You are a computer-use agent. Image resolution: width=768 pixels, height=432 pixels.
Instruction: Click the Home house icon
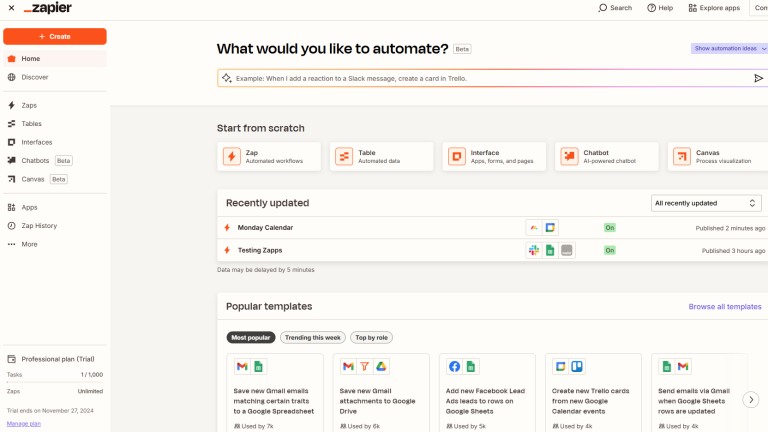[12, 59]
